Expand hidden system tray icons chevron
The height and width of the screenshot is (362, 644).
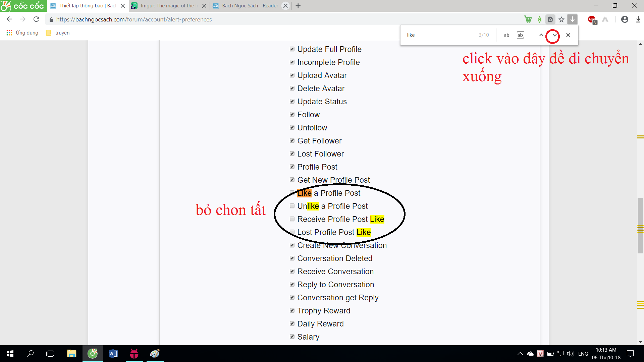[520, 354]
